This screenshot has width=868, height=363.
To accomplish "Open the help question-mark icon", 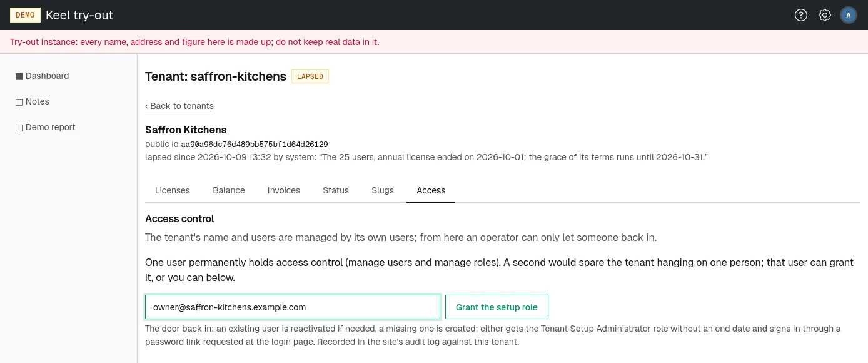I will [801, 15].
